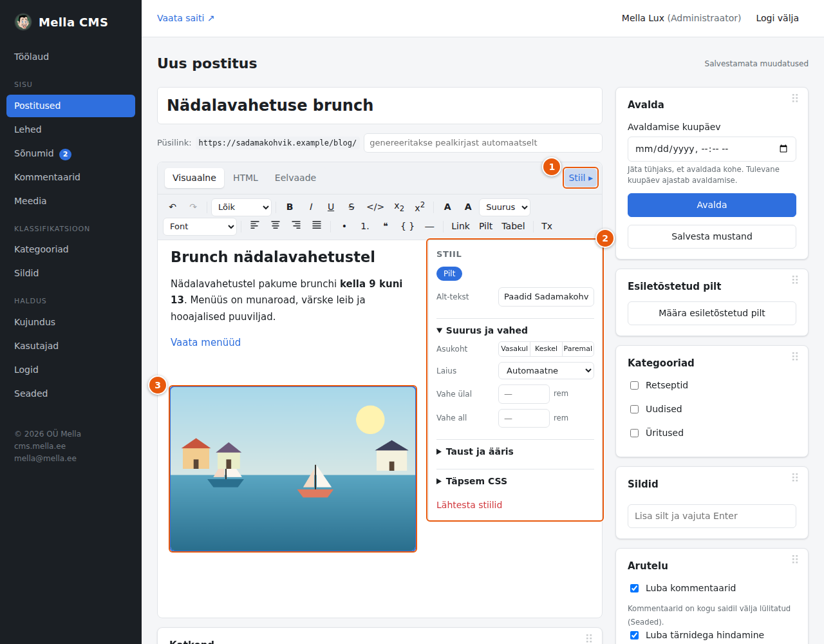Uncheck Luba tärnidega hindamine
The height and width of the screenshot is (644, 824).
click(634, 635)
